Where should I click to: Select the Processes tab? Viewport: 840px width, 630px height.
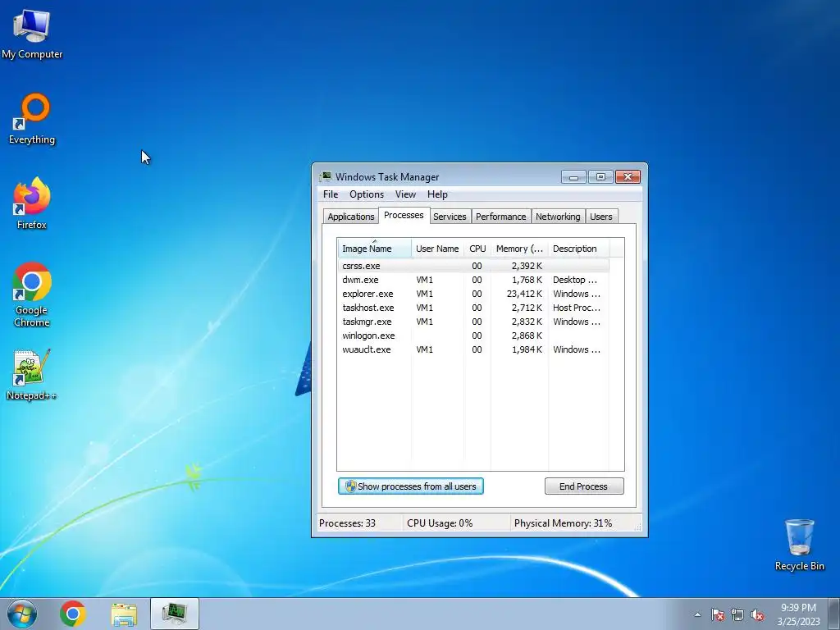pos(404,215)
